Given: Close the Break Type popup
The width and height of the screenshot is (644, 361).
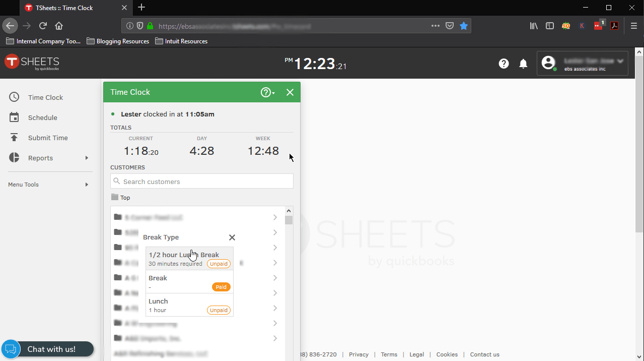Looking at the screenshot, I should pos(232,237).
